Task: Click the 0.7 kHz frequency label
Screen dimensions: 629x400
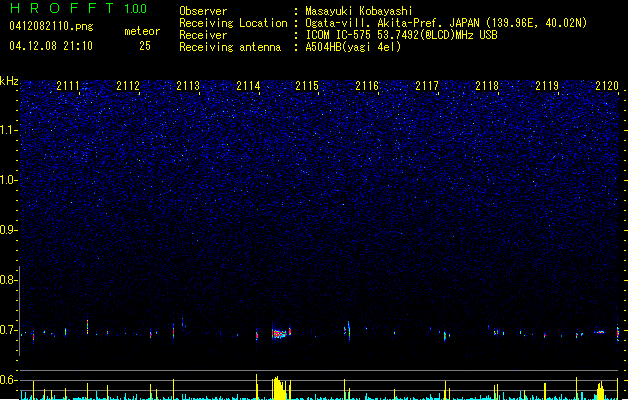Action: (8, 330)
